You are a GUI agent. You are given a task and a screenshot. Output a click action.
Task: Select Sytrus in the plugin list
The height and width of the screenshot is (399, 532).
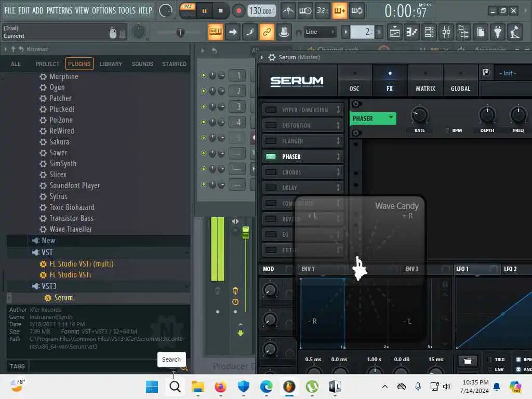pyautogui.click(x=58, y=196)
